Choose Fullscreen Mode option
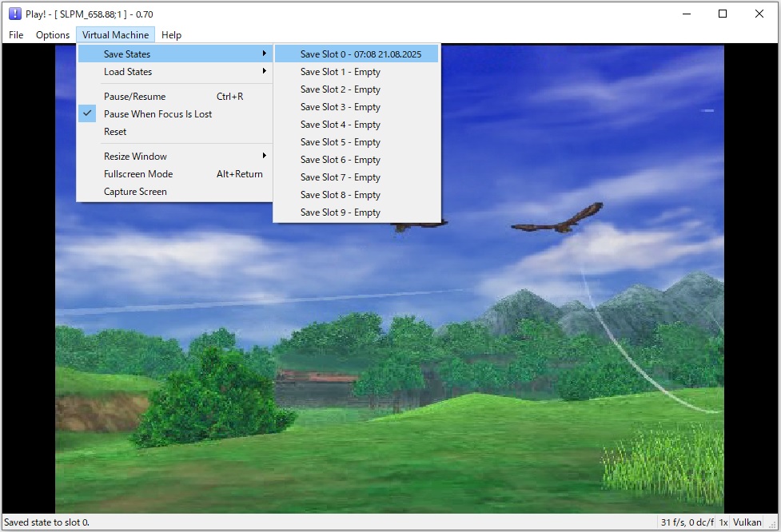The width and height of the screenshot is (781, 532). coord(175,173)
